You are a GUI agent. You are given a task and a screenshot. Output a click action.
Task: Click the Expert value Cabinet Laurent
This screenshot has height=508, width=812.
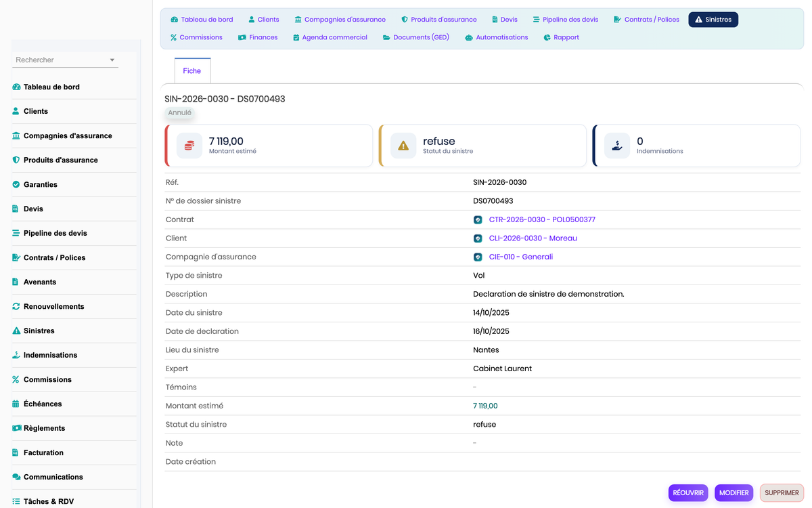(502, 368)
